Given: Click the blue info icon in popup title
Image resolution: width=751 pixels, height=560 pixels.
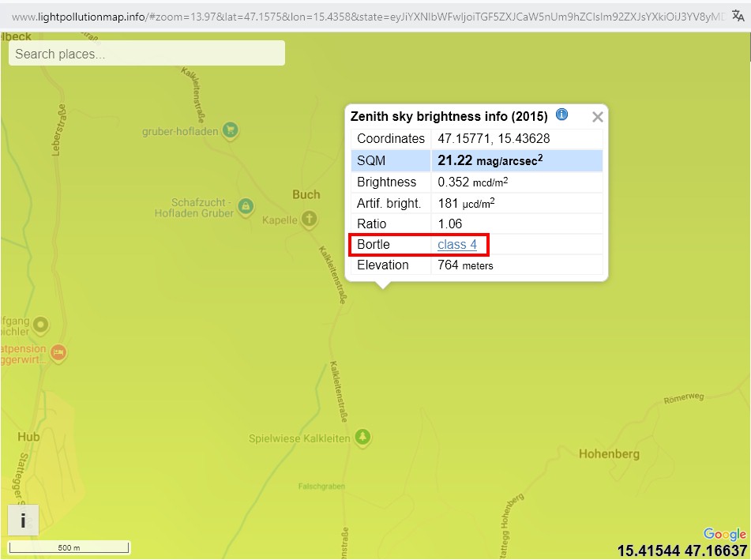Looking at the screenshot, I should pyautogui.click(x=561, y=115).
